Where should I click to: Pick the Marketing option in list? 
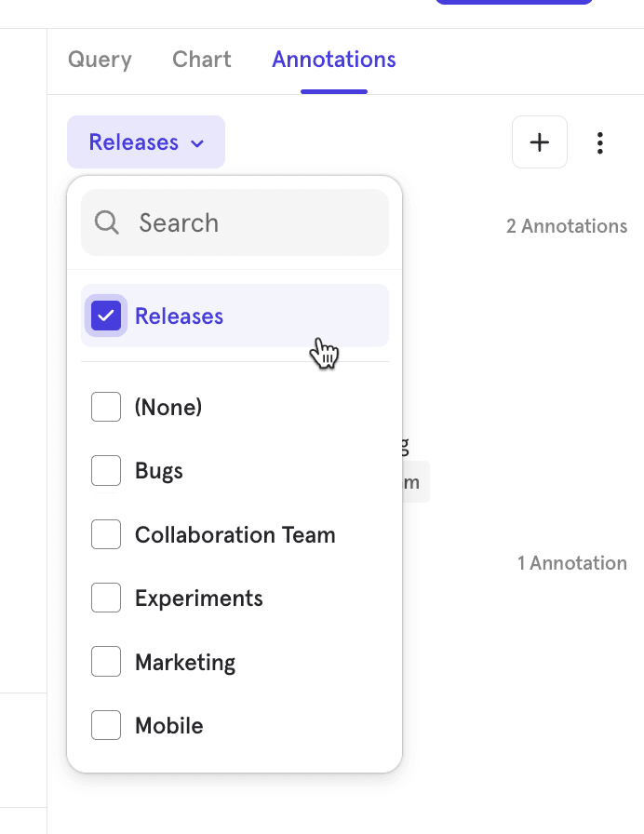click(184, 662)
